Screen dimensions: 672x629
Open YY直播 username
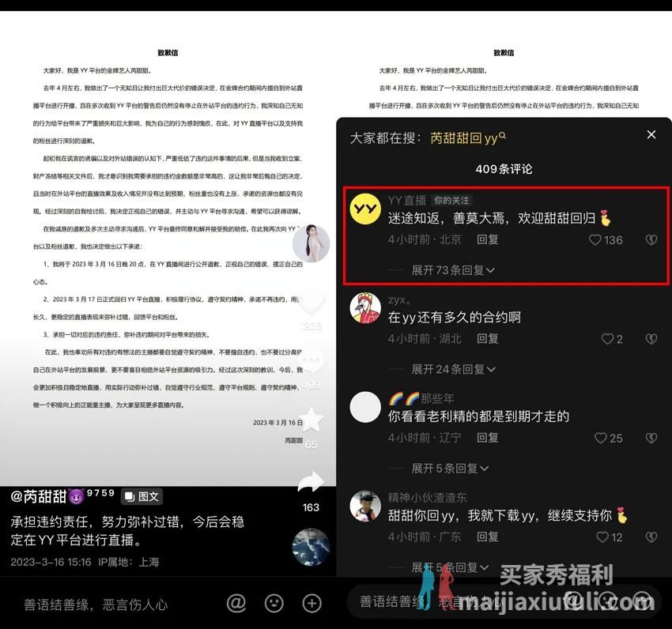pos(407,200)
